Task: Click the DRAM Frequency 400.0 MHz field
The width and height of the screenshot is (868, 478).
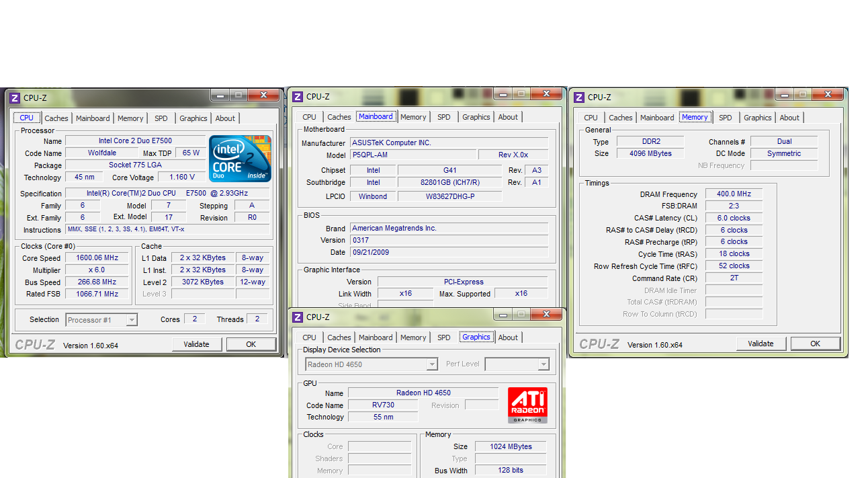Action: coord(734,194)
